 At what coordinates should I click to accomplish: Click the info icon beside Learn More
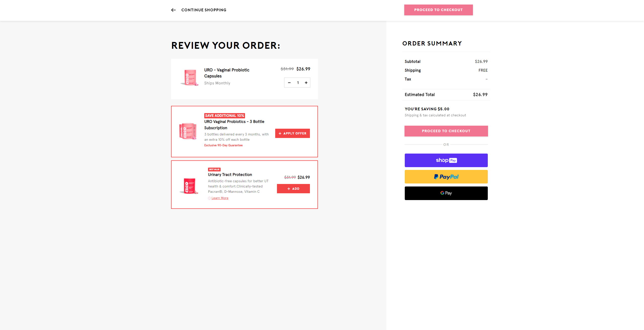coord(209,198)
